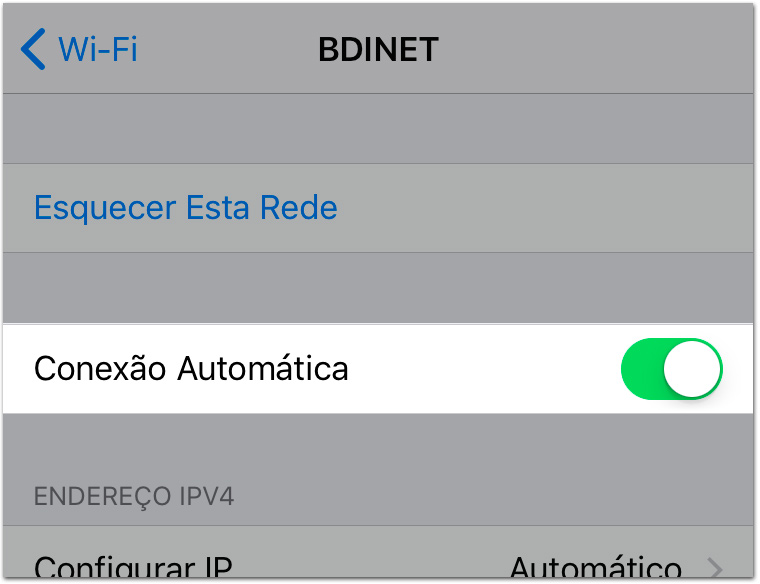The image size is (760, 584).
Task: Click the white knob of auto-join switch
Action: [692, 369]
